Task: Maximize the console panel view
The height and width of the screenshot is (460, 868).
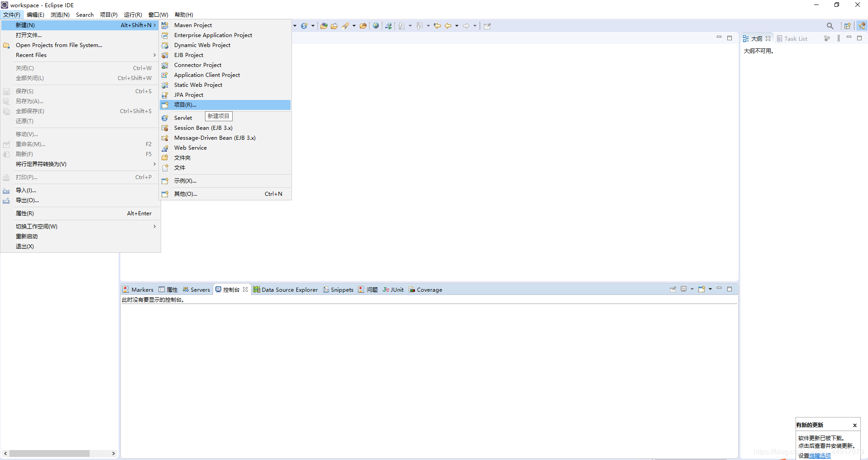Action: (x=730, y=289)
